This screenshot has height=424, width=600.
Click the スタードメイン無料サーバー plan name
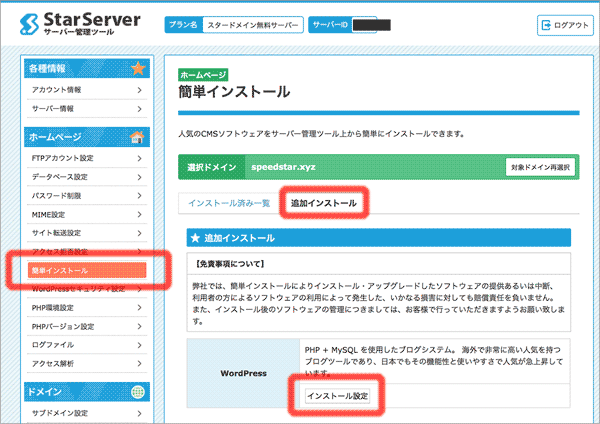[x=253, y=25]
